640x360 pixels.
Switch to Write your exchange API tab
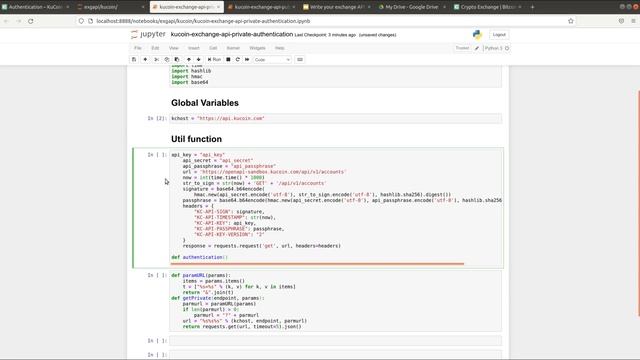(x=337, y=7)
